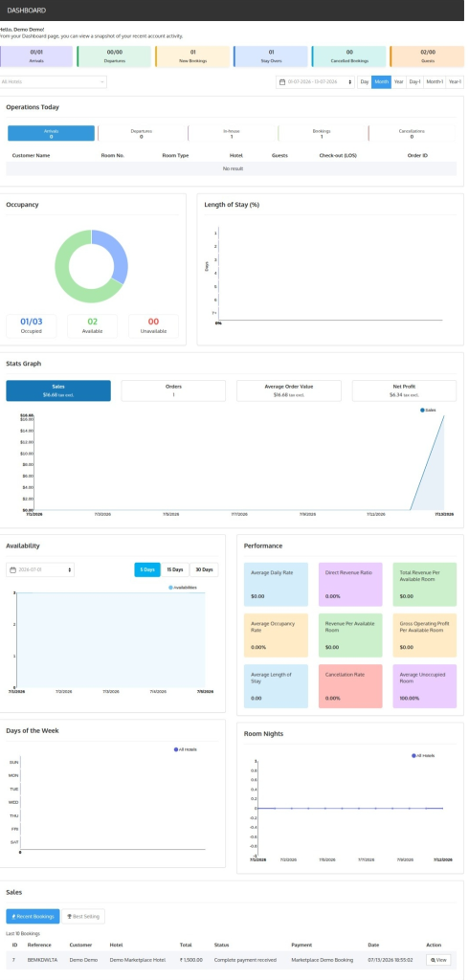Click the green Revenue Per Available Room tile
This screenshot has width=469, height=980.
pyautogui.click(x=350, y=635)
